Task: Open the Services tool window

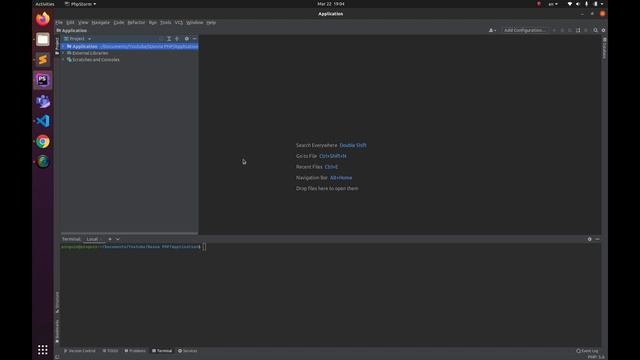Action: pyautogui.click(x=188, y=351)
